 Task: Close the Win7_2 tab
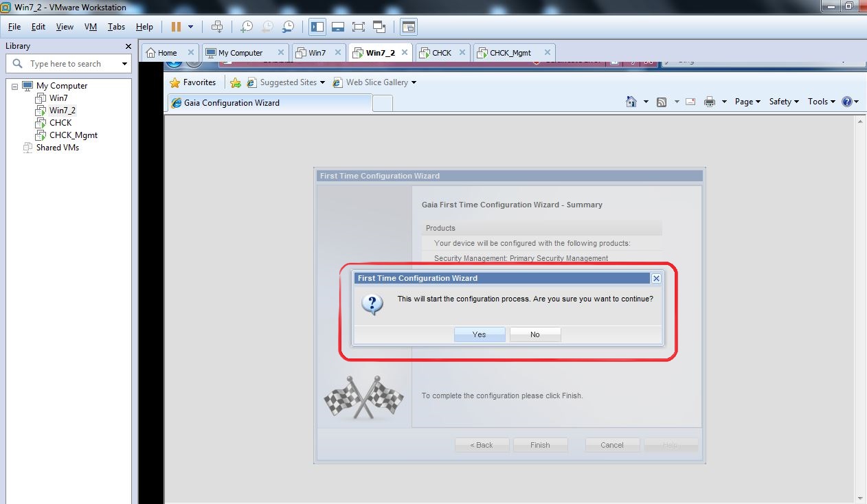pyautogui.click(x=405, y=52)
